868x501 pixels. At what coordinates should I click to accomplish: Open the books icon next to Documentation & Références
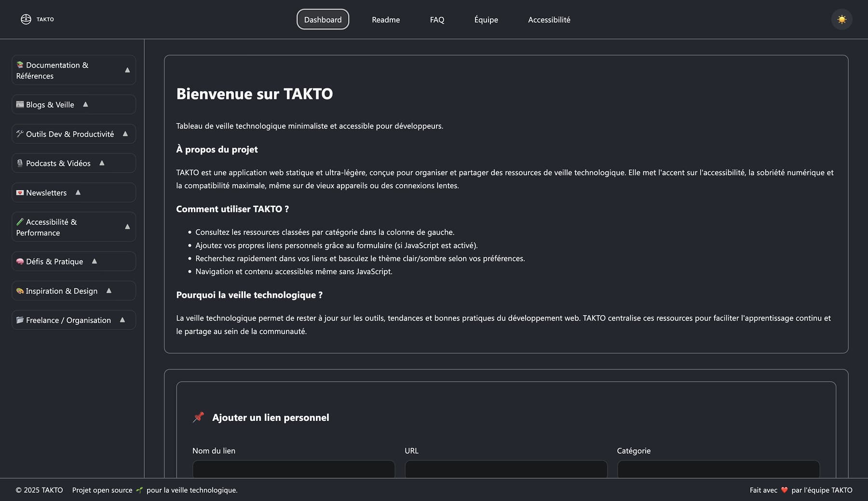(20, 65)
